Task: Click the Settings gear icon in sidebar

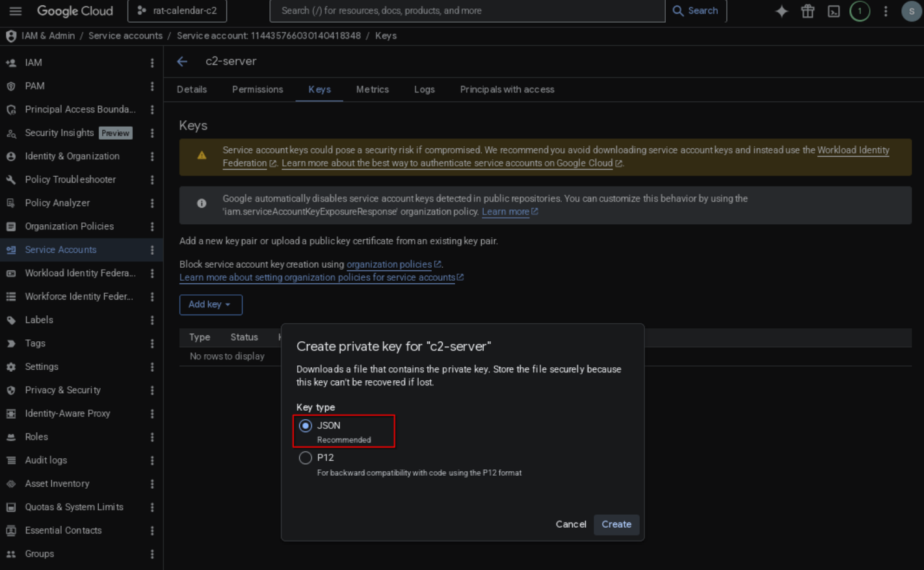Action: pyautogui.click(x=11, y=367)
